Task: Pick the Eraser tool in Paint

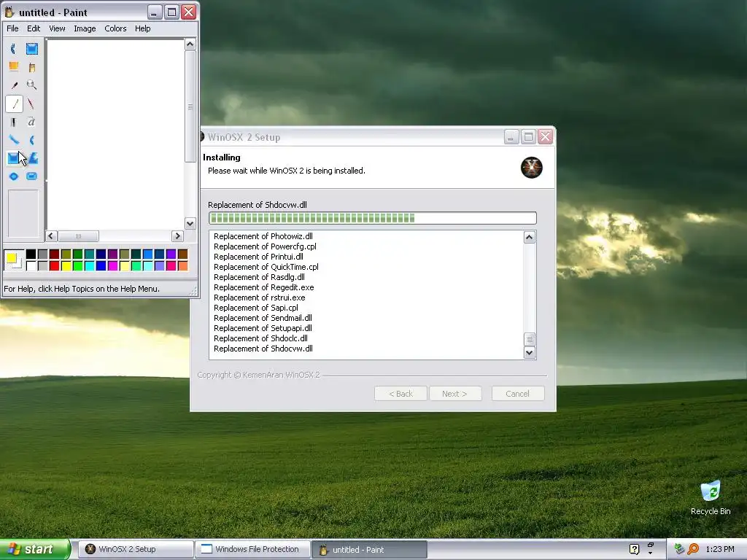Action: click(13, 66)
